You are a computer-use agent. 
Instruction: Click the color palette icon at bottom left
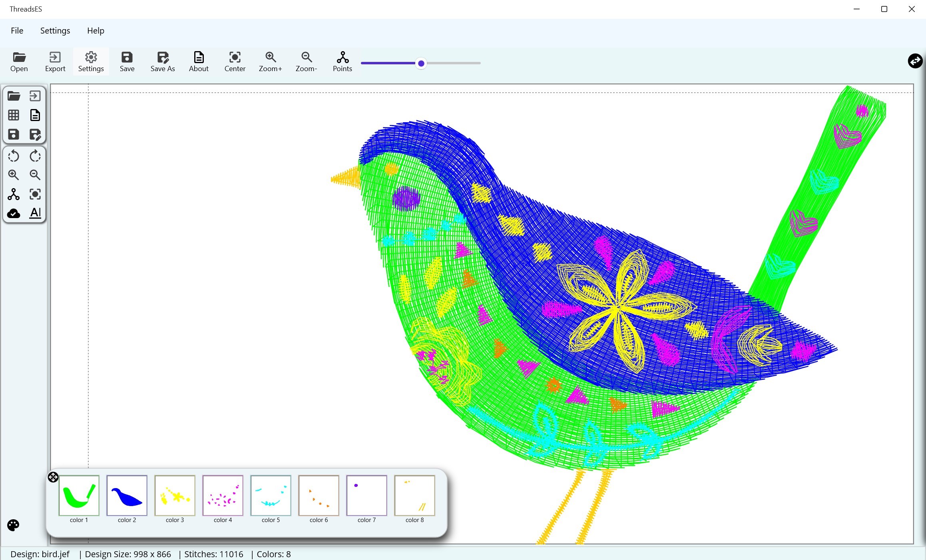pyautogui.click(x=13, y=525)
